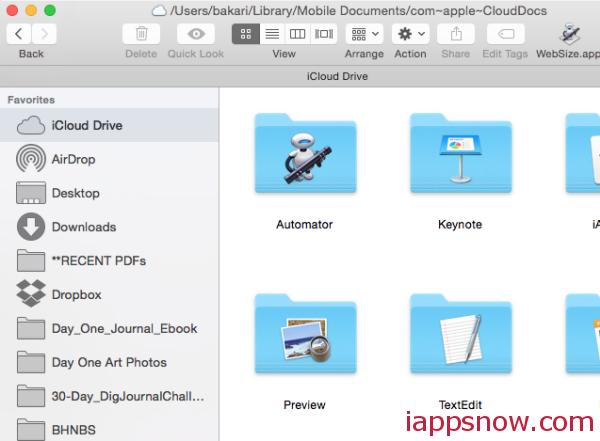
Task: Open Desktop from the sidebar
Action: pos(109,193)
